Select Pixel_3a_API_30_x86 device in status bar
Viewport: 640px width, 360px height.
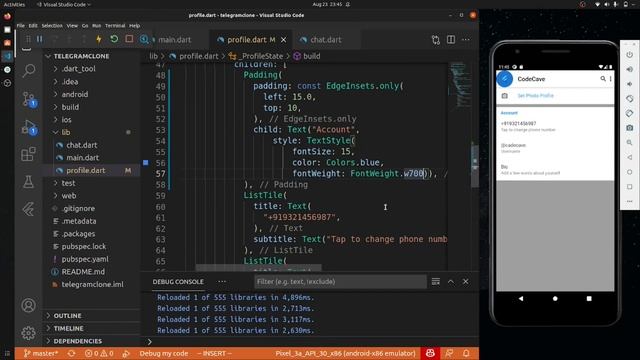345,353
